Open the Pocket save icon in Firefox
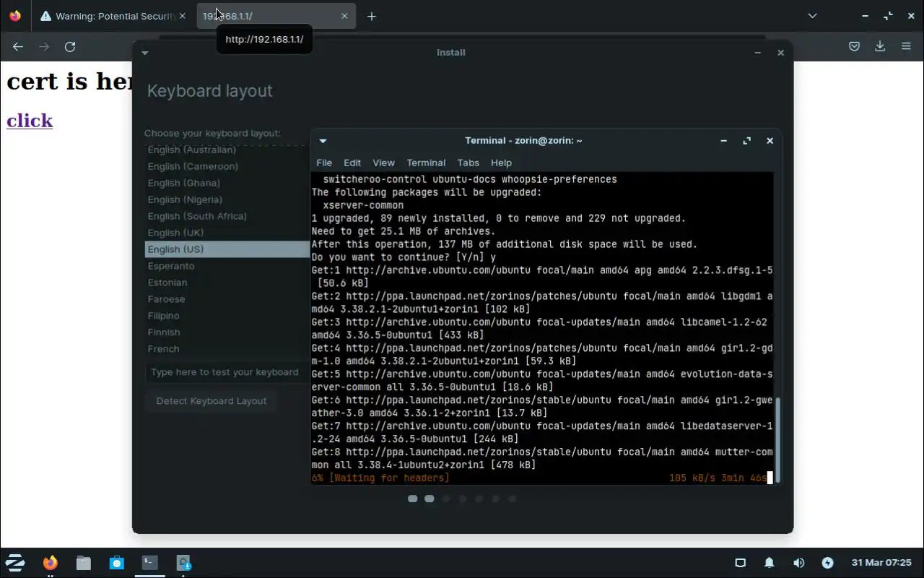924x578 pixels. point(854,46)
